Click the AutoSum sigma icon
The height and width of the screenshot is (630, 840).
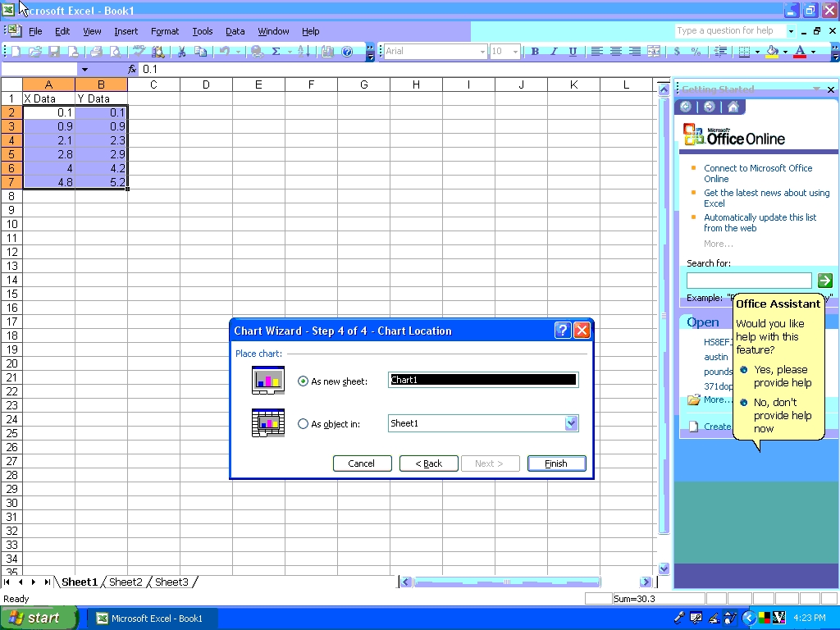point(276,51)
